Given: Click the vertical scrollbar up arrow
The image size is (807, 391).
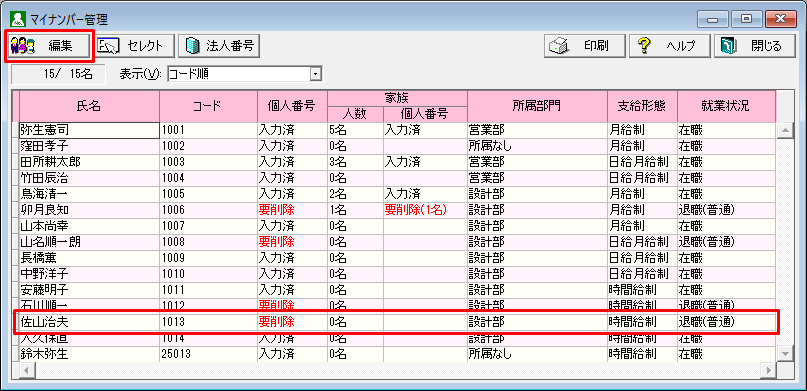Looking at the screenshot, I should click(x=784, y=130).
